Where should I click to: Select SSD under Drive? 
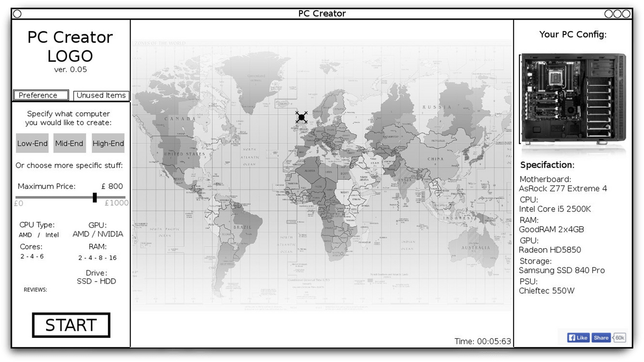click(85, 281)
